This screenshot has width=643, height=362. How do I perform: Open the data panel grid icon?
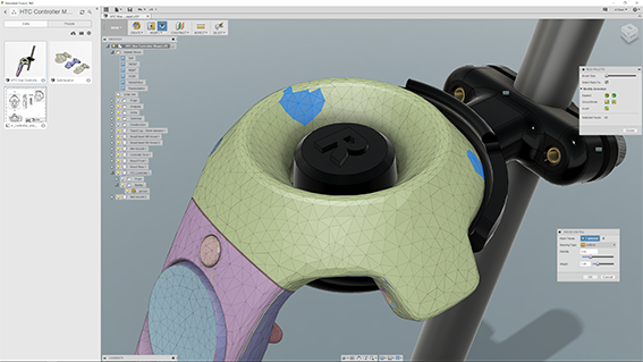106,9
